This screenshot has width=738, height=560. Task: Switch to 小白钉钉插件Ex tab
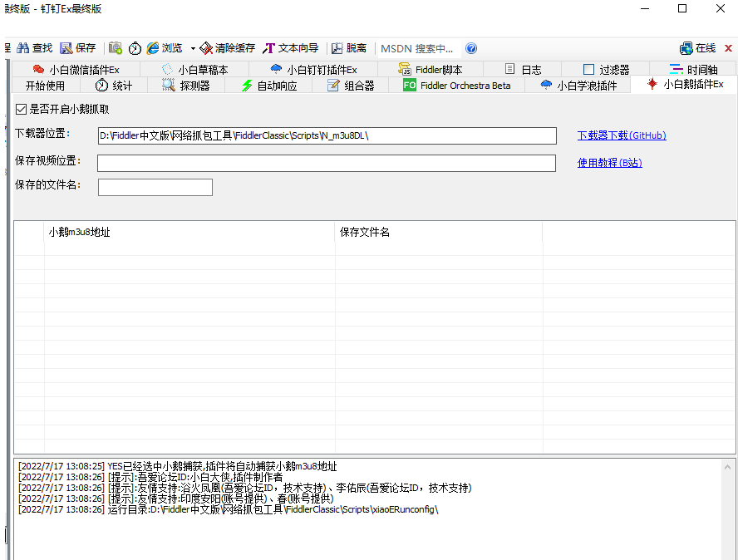[313, 70]
